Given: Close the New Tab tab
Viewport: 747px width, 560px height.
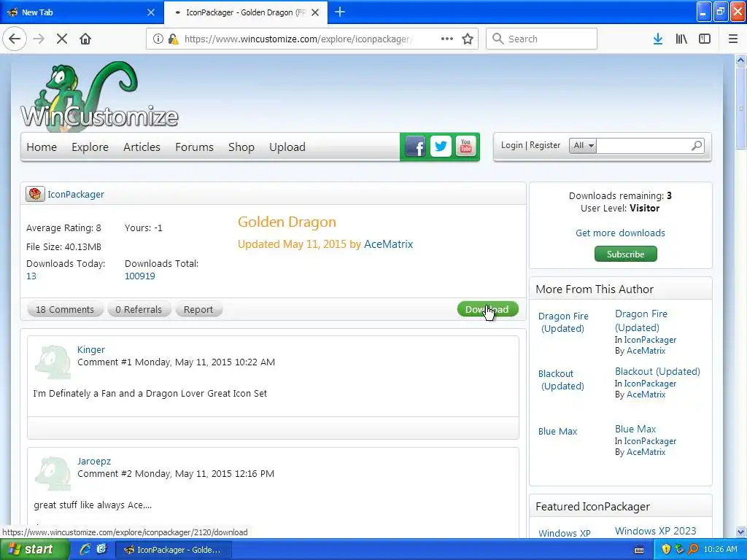Looking at the screenshot, I should pos(150,12).
